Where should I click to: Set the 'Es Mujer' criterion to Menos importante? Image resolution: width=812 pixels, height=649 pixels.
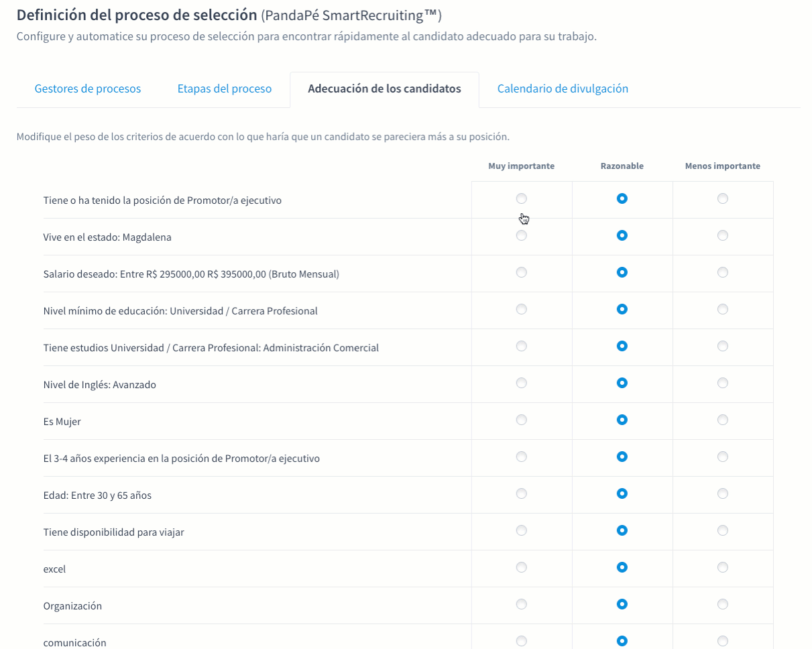(723, 420)
